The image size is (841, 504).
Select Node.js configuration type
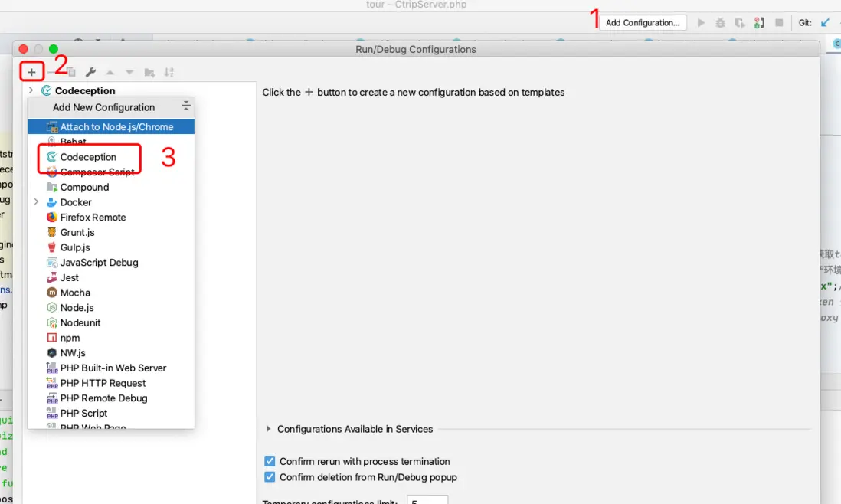(x=111, y=307)
